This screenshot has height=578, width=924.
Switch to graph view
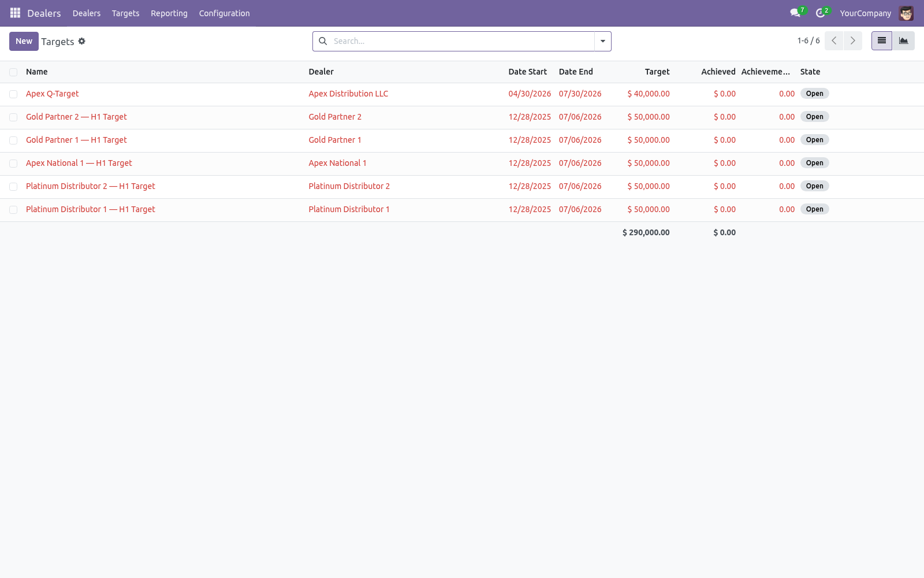click(x=904, y=40)
